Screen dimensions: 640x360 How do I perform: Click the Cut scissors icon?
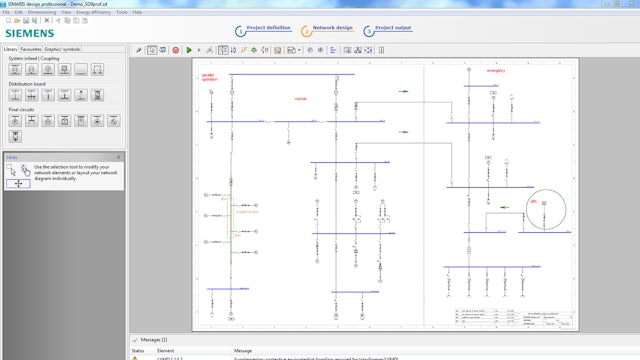58,20
